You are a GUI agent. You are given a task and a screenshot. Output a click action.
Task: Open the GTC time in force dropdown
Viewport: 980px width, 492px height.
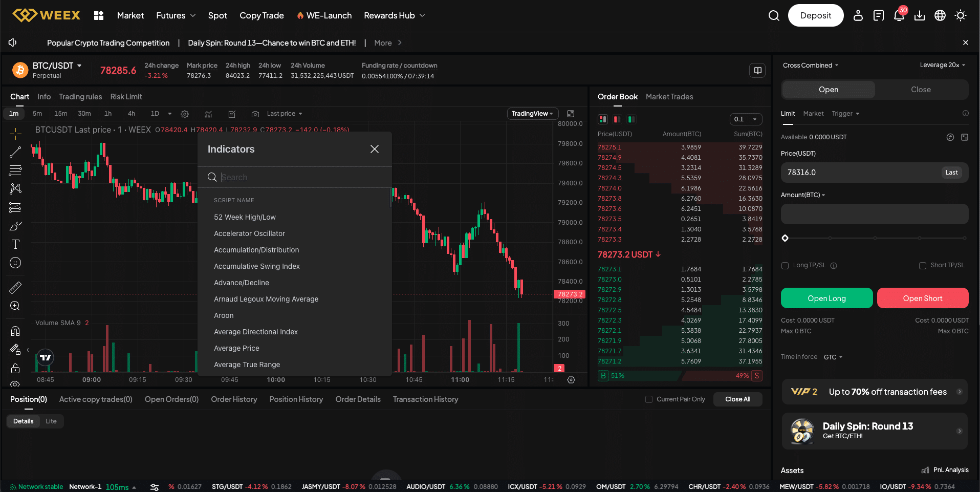833,357
